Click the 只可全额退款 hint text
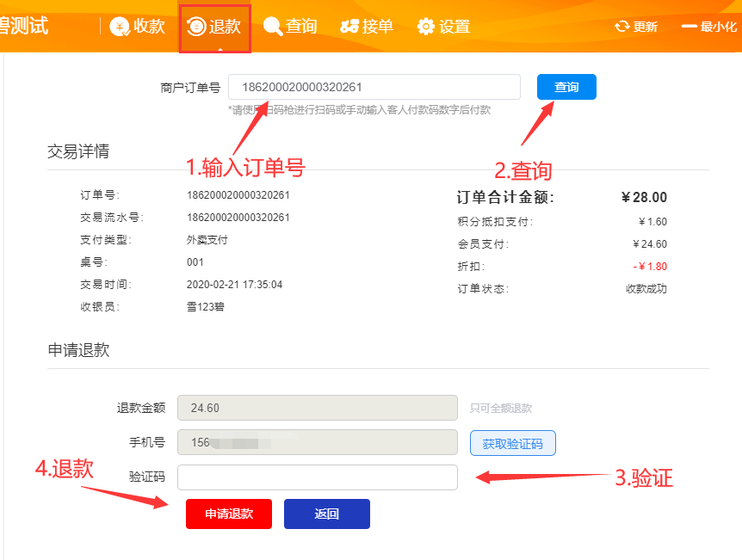The image size is (742, 560). pyautogui.click(x=501, y=409)
